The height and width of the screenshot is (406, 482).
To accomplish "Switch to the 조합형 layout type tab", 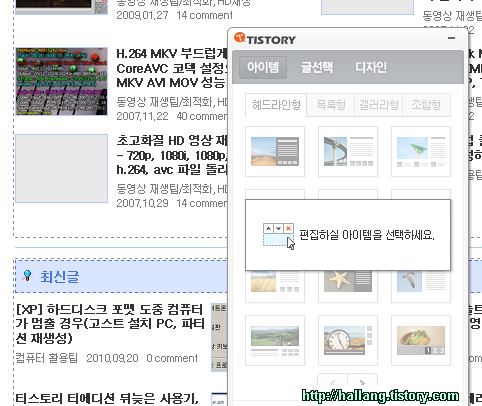I will tap(426, 105).
